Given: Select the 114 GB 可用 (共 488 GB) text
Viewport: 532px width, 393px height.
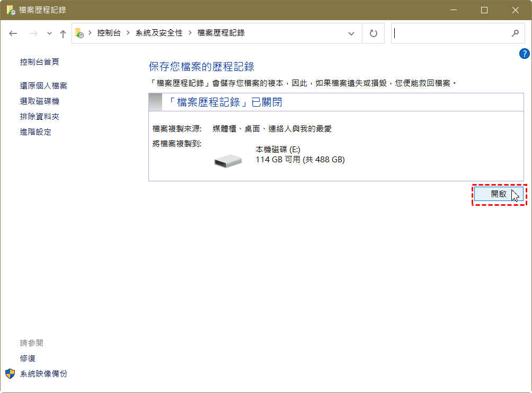Looking at the screenshot, I should pyautogui.click(x=300, y=160).
